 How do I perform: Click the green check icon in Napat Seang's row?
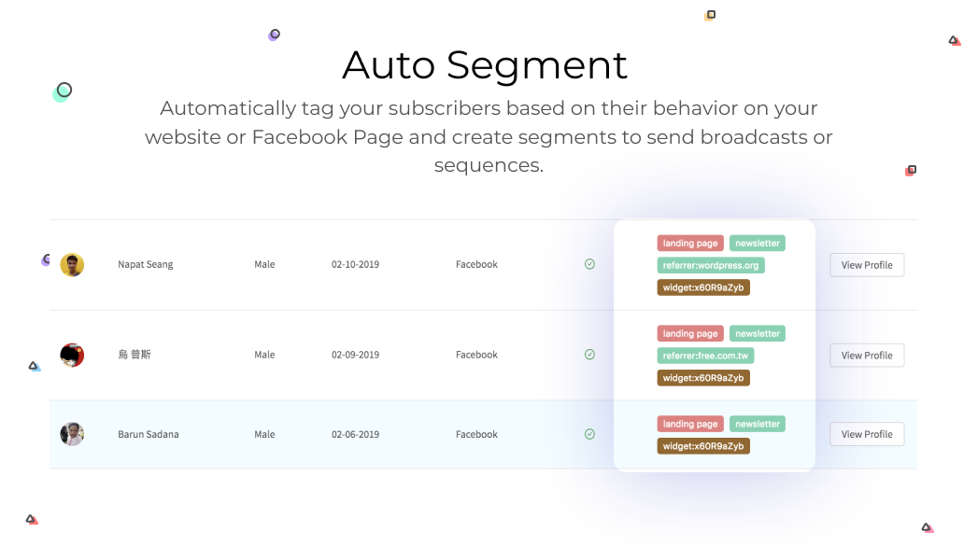pos(589,264)
